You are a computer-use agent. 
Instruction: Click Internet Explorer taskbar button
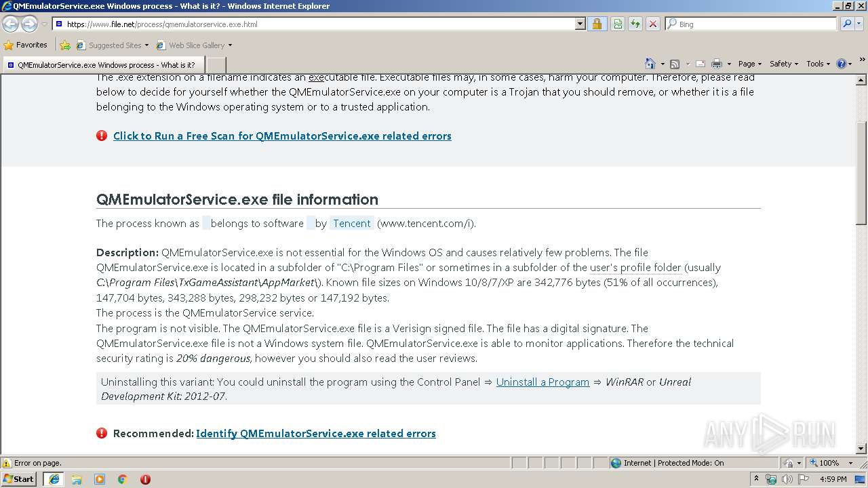coord(54,479)
